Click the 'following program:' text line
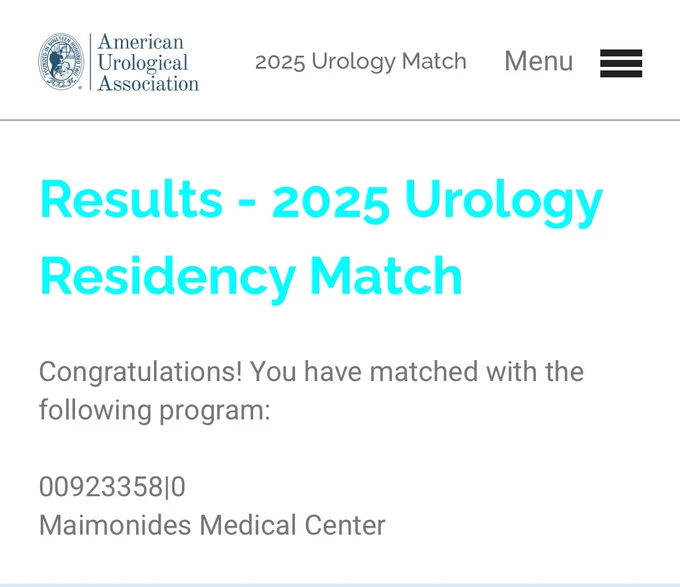This screenshot has width=680, height=587. (x=154, y=410)
